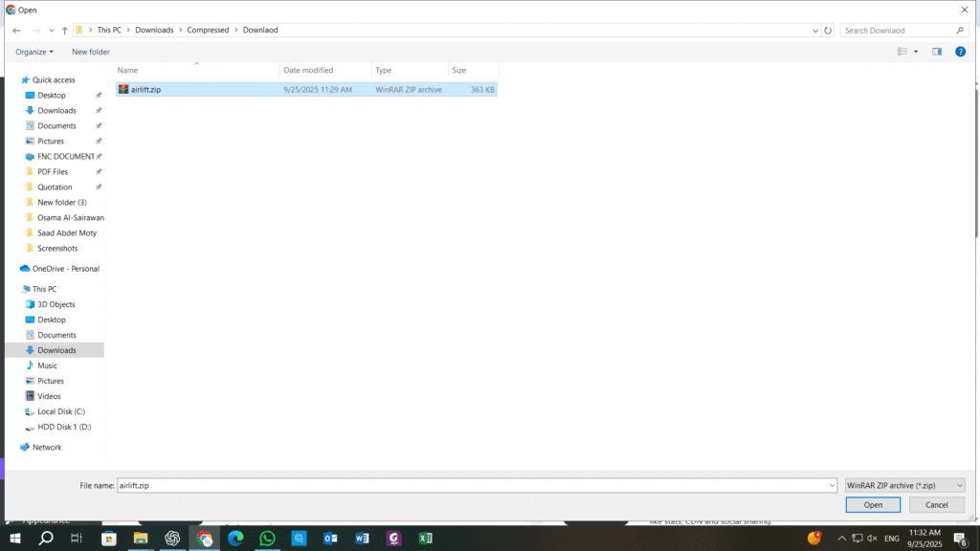Screen dimensions: 980x551
Task: Go up one folder level arrow
Action: 64,30
